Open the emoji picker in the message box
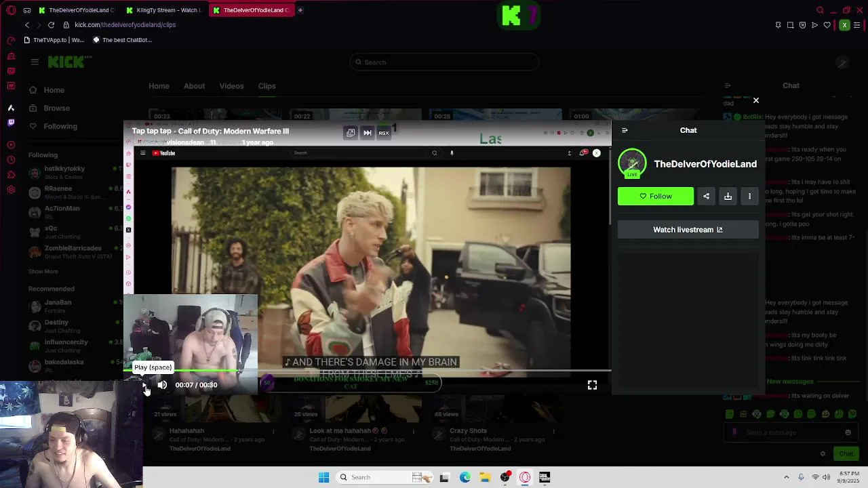 point(848,432)
